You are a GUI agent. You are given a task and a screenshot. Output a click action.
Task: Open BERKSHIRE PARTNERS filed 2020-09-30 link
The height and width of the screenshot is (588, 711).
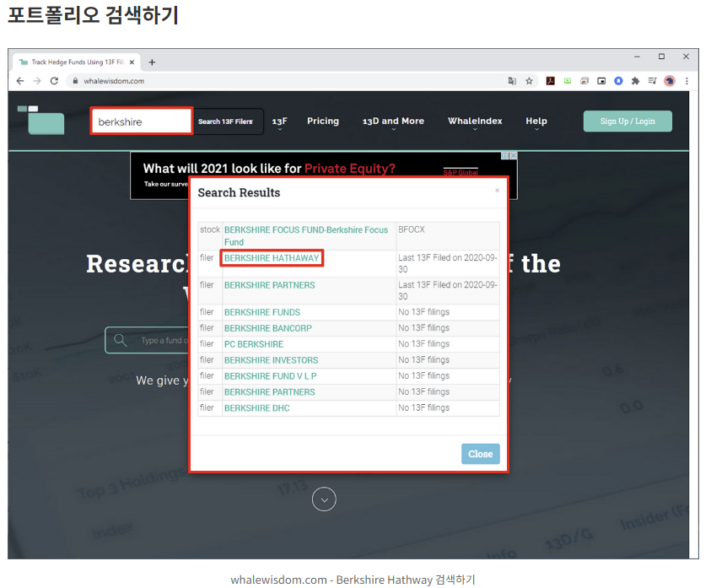[x=269, y=285]
